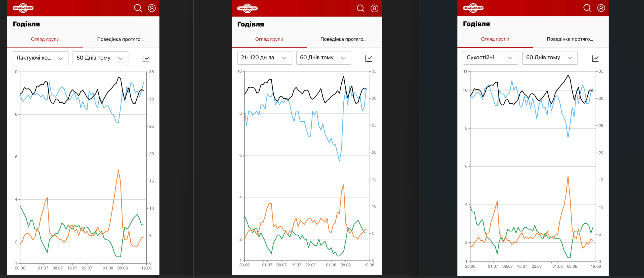Open the user profile icon in the left panel

(152, 8)
